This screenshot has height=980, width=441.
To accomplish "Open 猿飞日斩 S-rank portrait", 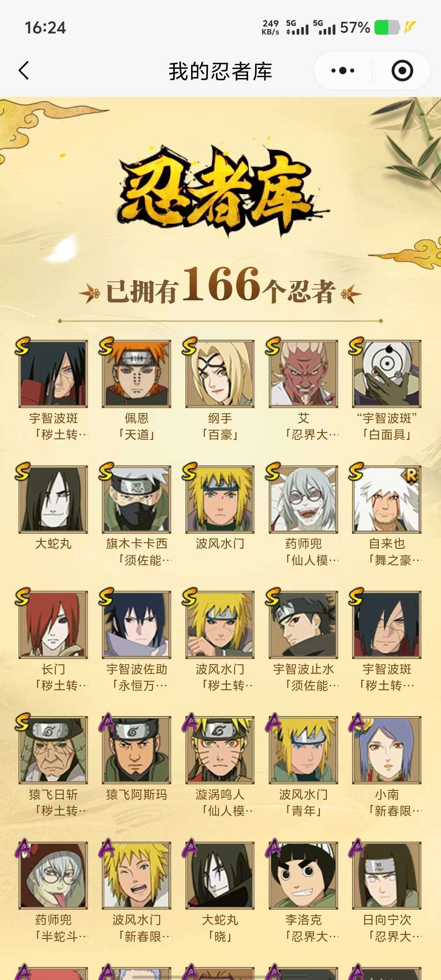I will click(53, 750).
